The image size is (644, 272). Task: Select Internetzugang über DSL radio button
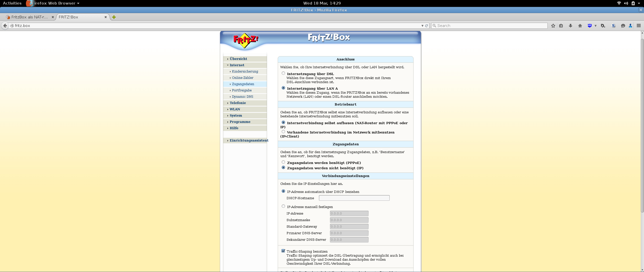(x=283, y=73)
